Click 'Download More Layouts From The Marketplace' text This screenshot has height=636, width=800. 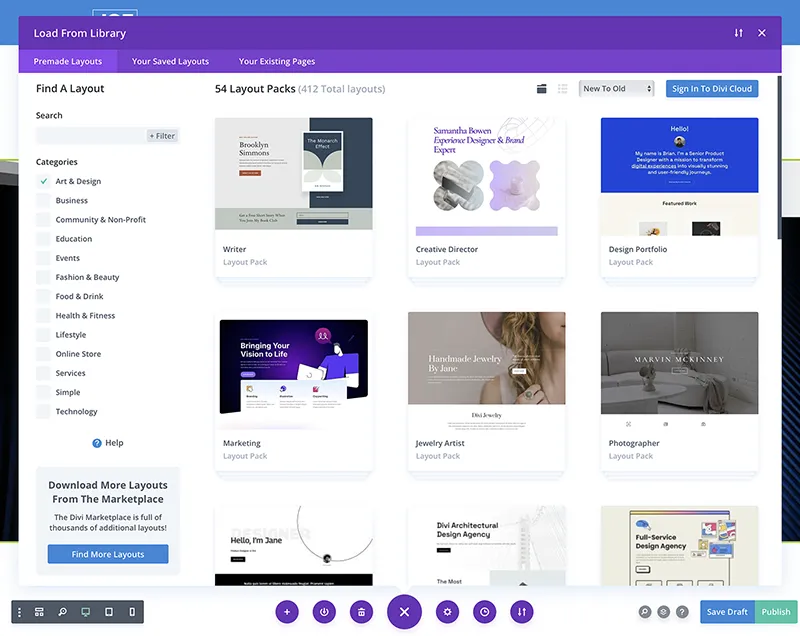108,492
